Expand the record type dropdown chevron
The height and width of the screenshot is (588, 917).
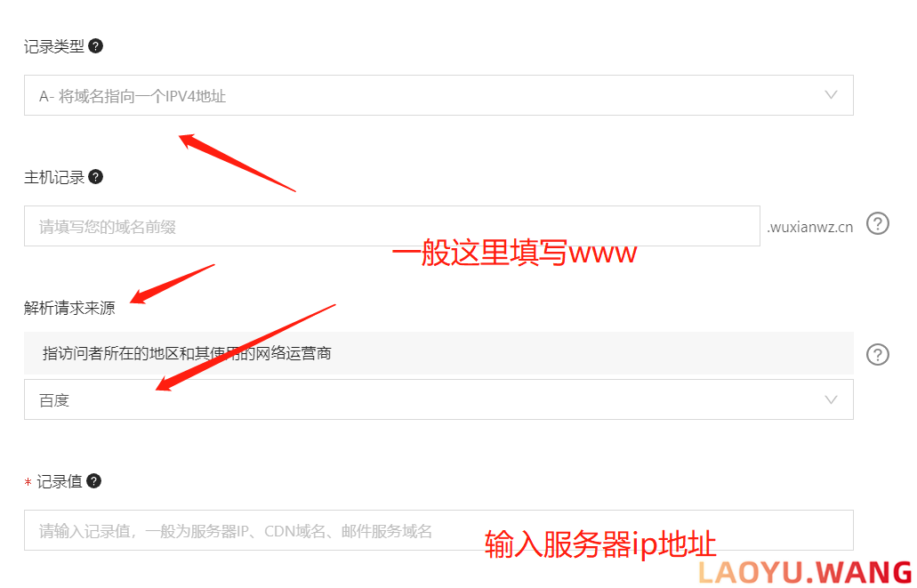831,95
